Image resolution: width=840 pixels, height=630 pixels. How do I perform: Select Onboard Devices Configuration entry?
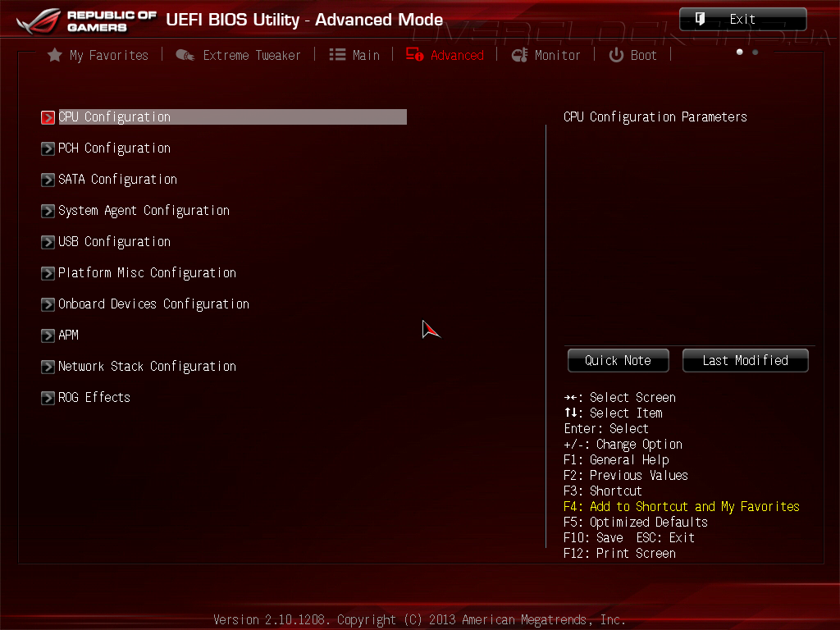coord(153,304)
